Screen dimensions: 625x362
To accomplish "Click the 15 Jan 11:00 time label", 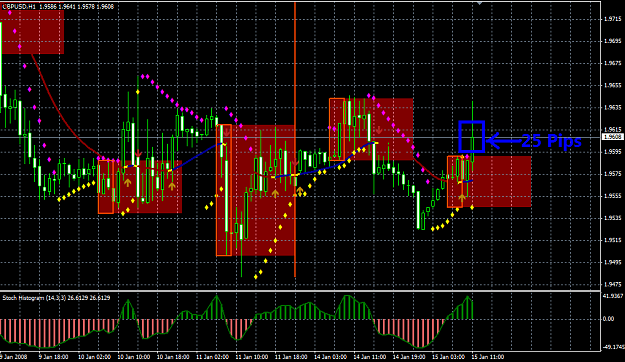I will click(487, 356).
